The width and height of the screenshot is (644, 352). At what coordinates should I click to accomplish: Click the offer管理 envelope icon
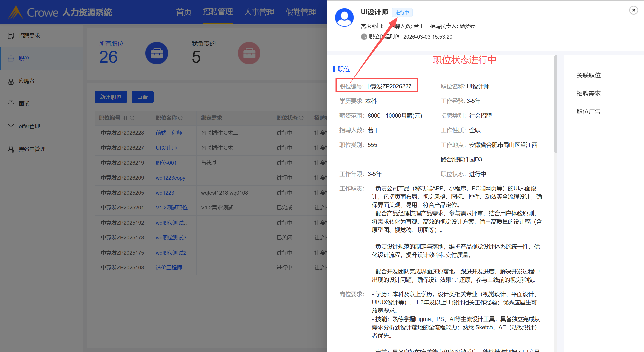[11, 126]
